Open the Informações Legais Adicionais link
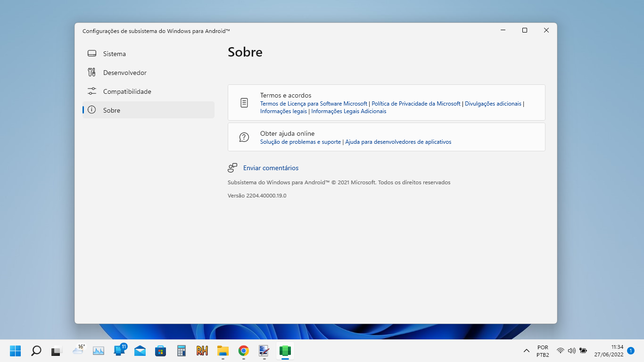The image size is (644, 362). 349,111
